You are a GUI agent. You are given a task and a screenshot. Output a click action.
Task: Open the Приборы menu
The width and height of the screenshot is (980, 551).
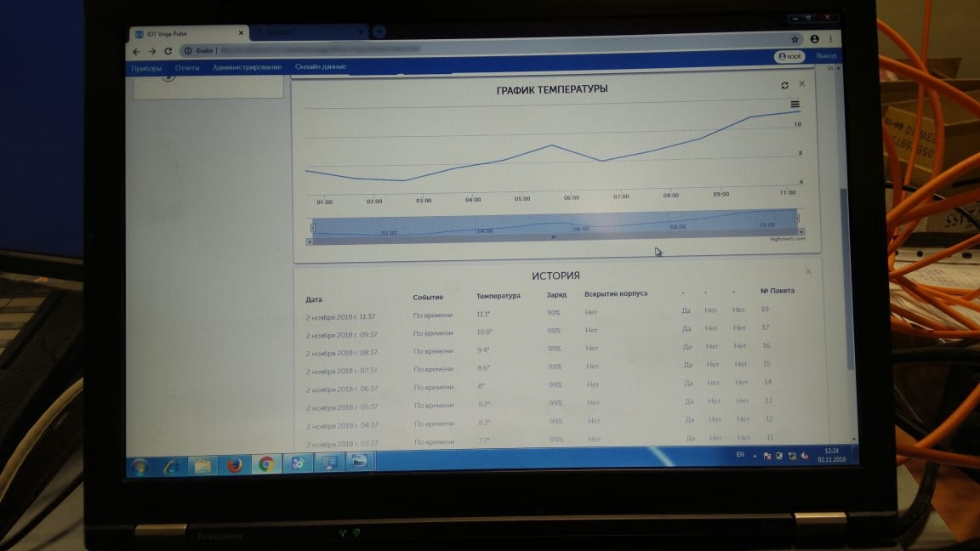click(x=146, y=68)
